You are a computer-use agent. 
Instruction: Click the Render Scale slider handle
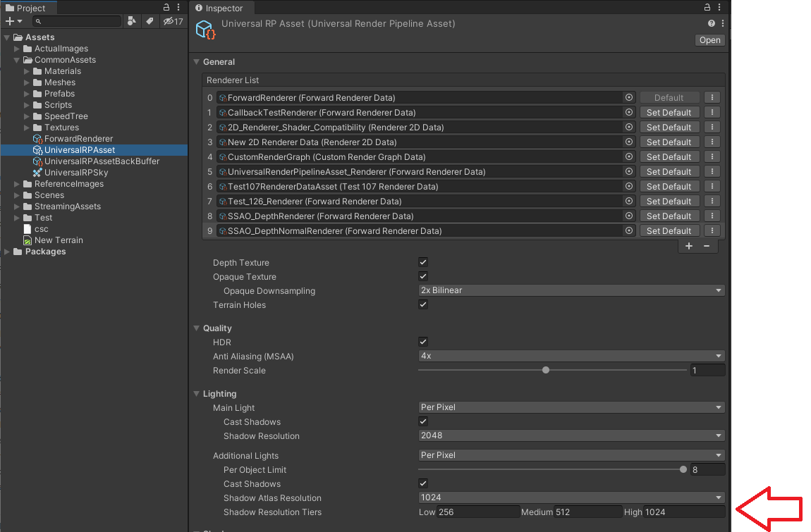[x=546, y=370]
